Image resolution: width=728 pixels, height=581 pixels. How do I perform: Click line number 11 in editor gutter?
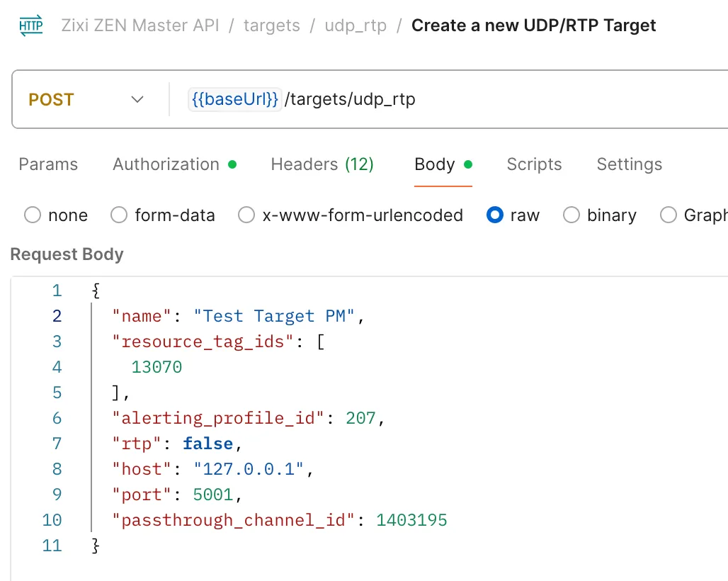tap(52, 546)
